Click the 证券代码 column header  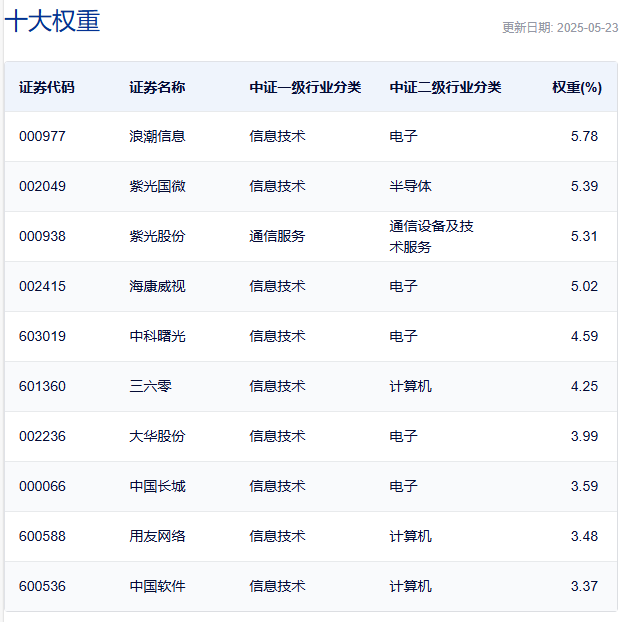pos(47,87)
